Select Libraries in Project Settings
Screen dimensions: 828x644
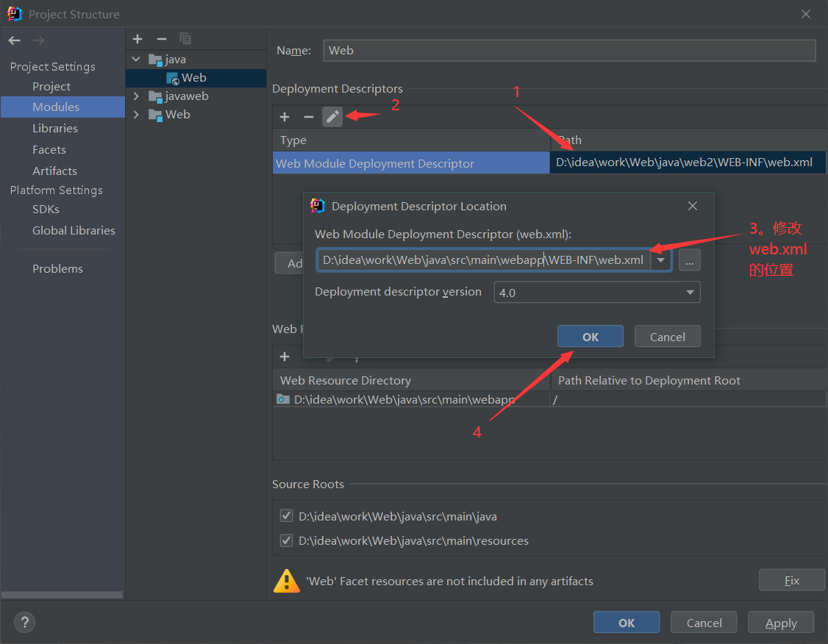click(x=54, y=128)
